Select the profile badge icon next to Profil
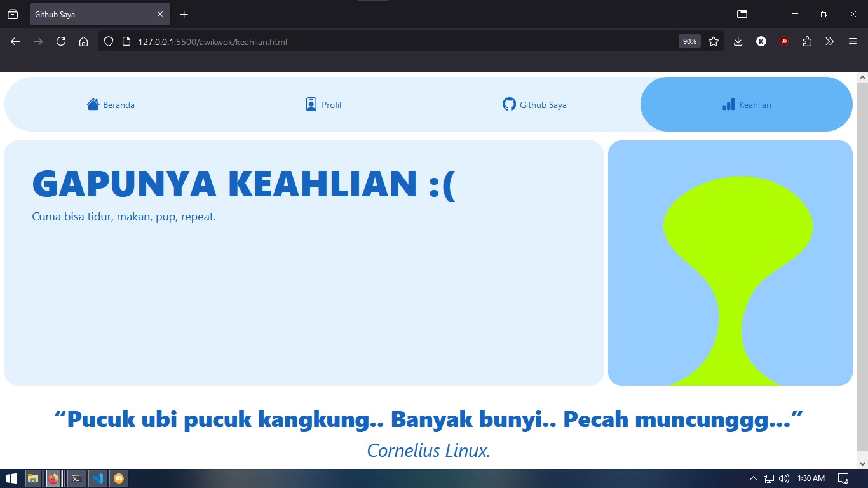 (309, 104)
